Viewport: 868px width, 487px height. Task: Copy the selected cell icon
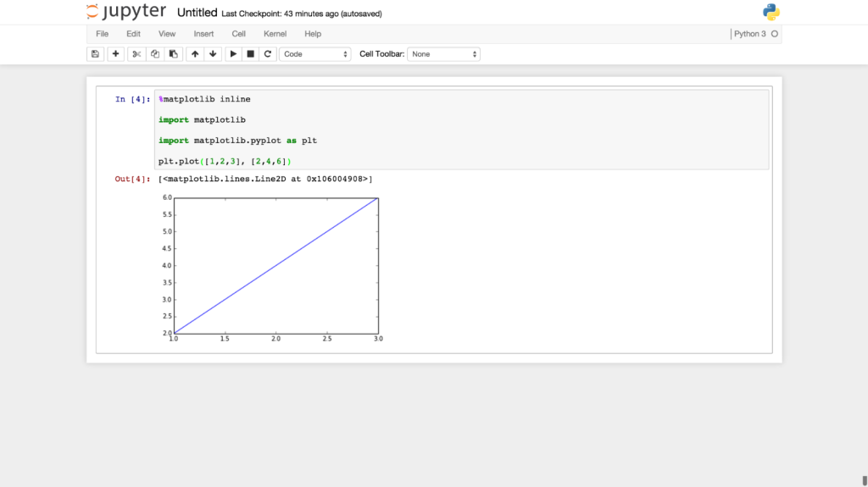point(155,54)
